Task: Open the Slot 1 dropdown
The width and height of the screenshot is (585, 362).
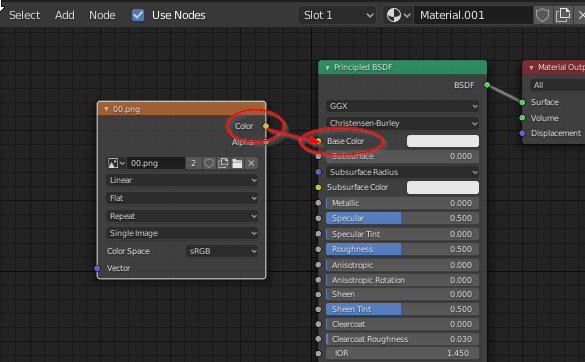Action: [337, 15]
